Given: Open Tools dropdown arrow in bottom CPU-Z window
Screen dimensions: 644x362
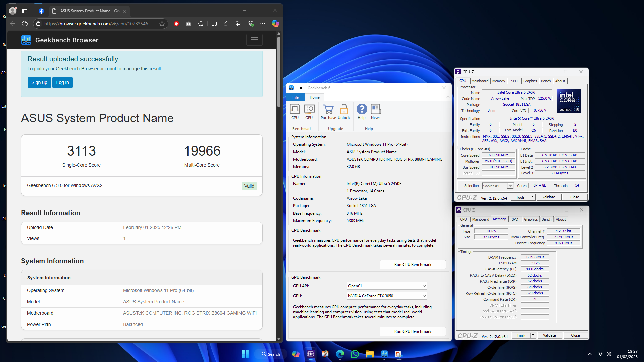Looking at the screenshot, I should pos(533,335).
